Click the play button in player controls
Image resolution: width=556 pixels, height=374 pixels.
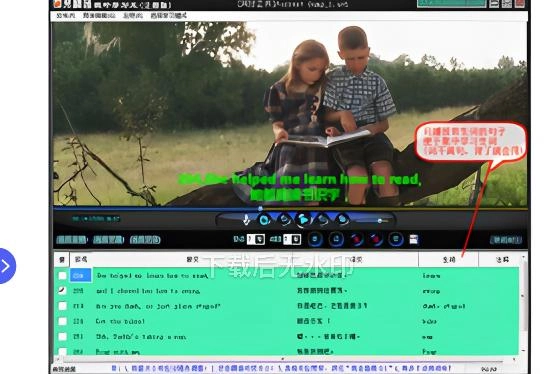click(304, 220)
